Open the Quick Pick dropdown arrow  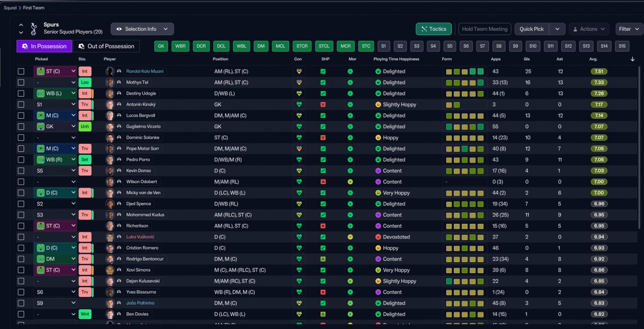[557, 29]
